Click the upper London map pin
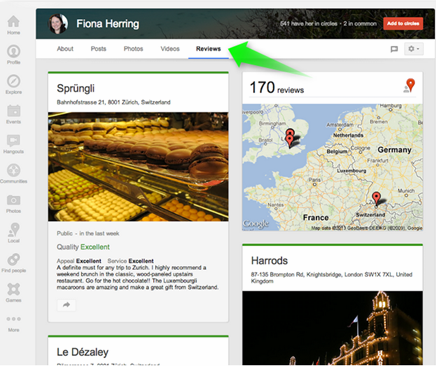 (x=290, y=133)
